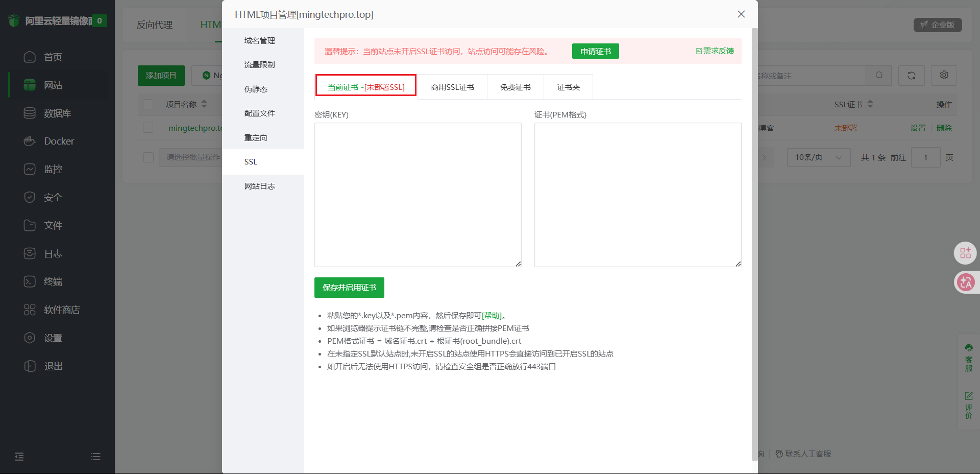Click the 监控 monitoring icon

pyautogui.click(x=30, y=169)
